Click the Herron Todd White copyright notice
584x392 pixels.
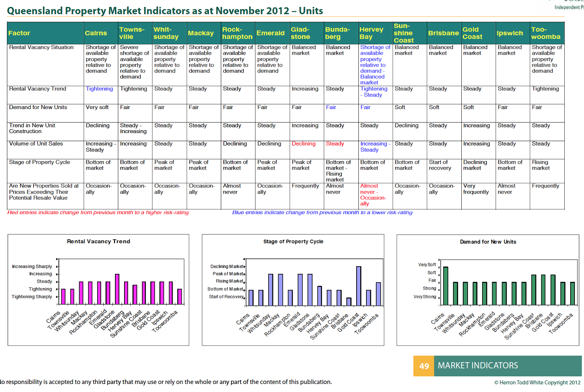[537, 383]
